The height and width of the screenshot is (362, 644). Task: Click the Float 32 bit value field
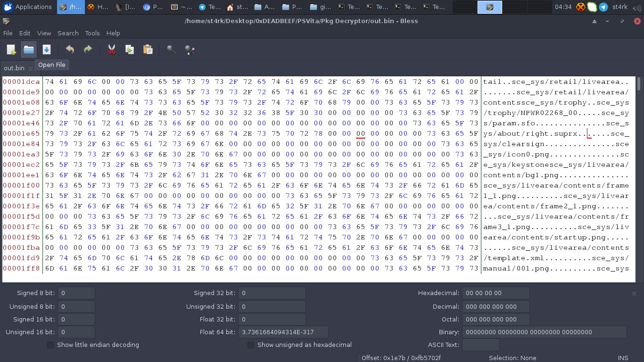272,319
